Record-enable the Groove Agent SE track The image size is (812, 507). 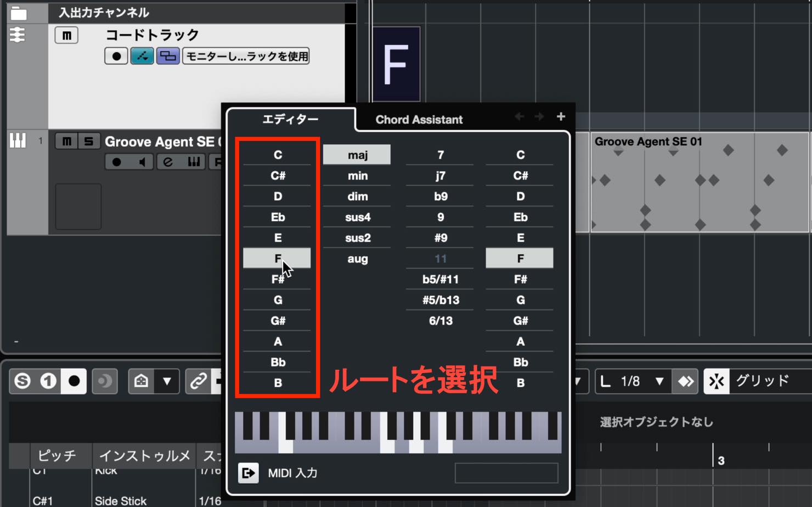point(116,162)
